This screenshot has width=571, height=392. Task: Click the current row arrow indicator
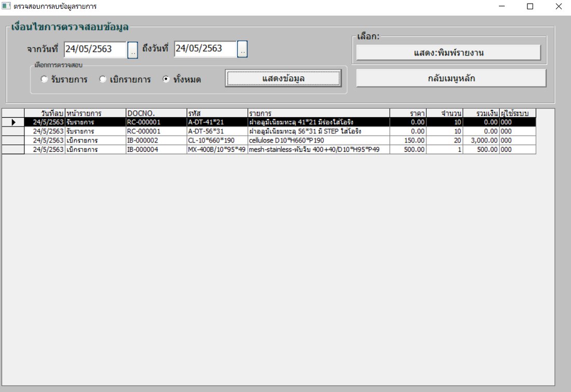coord(13,122)
